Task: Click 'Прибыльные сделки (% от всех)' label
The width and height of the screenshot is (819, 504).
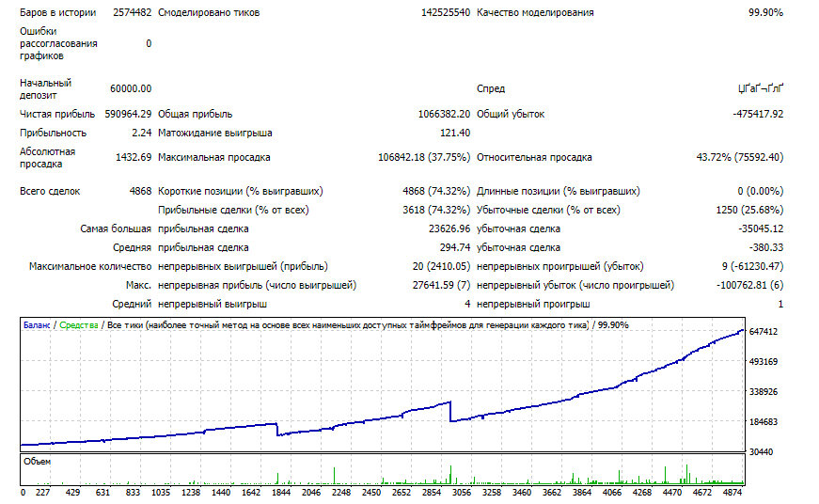Action: tap(233, 210)
